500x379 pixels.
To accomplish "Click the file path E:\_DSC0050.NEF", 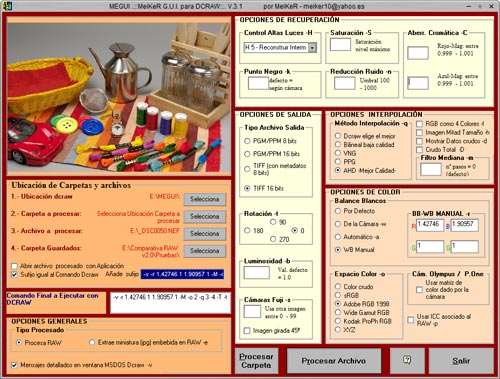I will click(155, 231).
